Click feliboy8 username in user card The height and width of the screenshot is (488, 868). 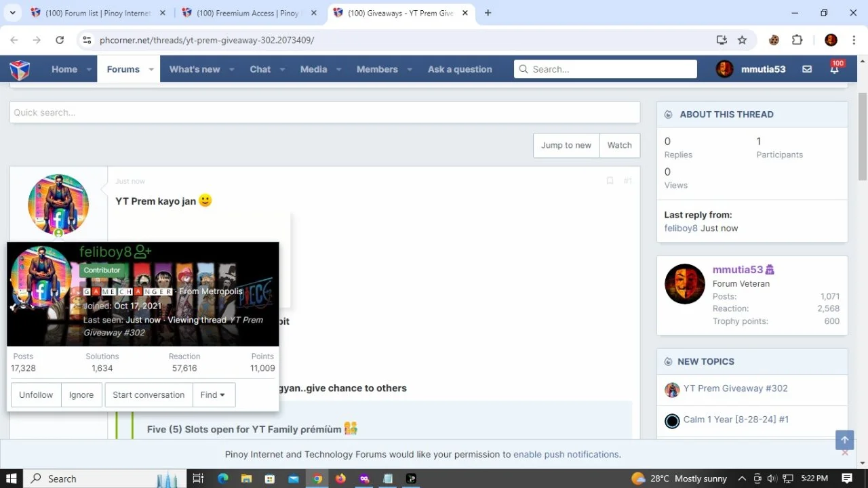pos(105,252)
